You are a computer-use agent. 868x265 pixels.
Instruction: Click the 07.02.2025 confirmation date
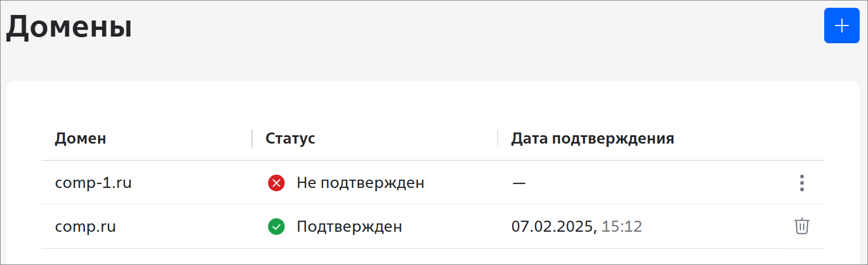tap(553, 227)
